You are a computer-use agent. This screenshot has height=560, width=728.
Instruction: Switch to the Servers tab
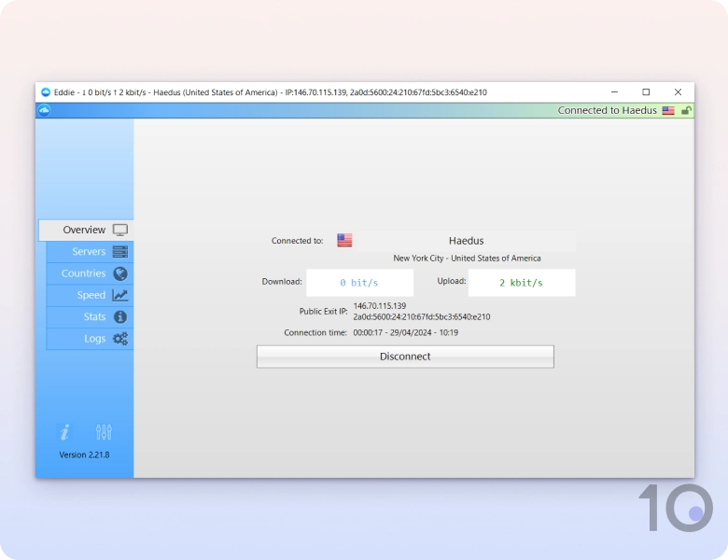tap(90, 252)
